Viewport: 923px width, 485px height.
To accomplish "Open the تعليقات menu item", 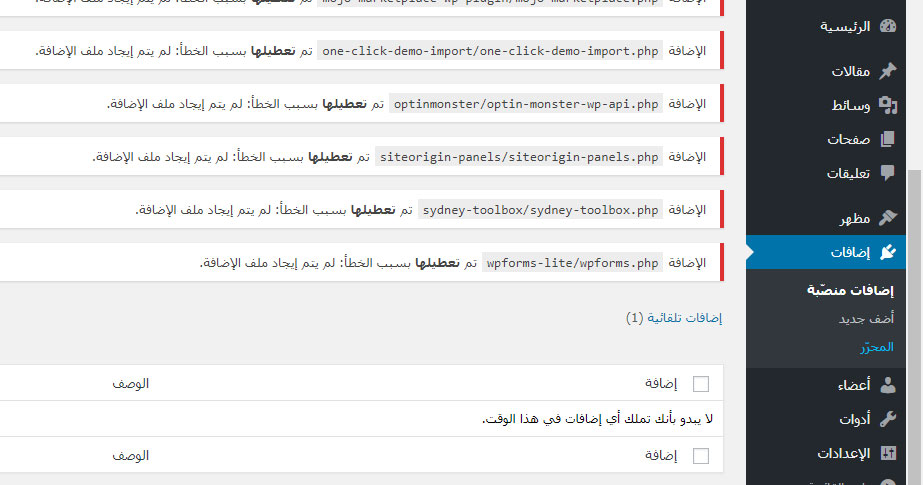I will click(826, 172).
